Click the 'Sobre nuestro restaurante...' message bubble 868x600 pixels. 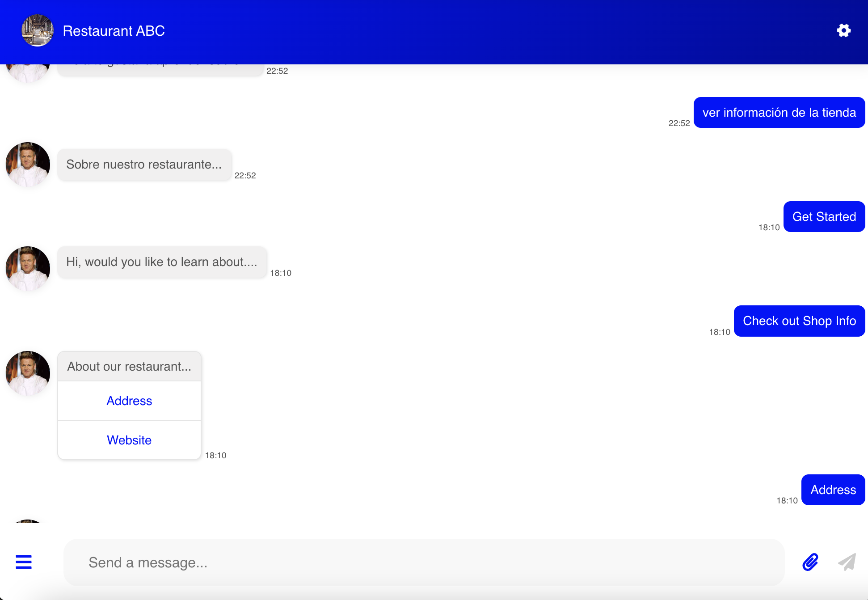[144, 165]
